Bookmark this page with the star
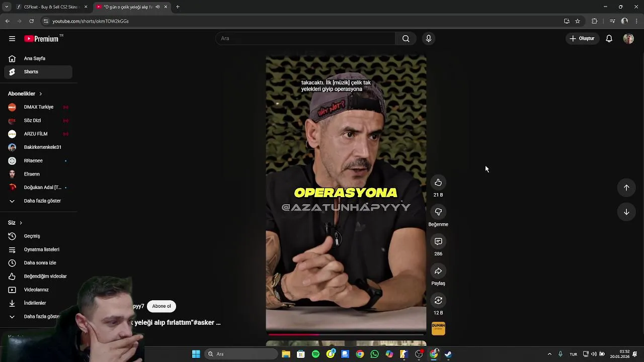Image resolution: width=644 pixels, height=362 pixels. 578,21
